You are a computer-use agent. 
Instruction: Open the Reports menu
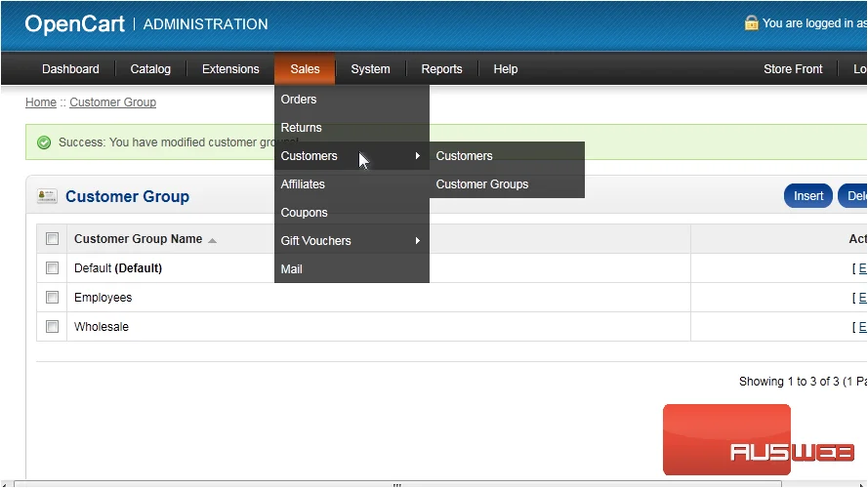click(x=441, y=69)
